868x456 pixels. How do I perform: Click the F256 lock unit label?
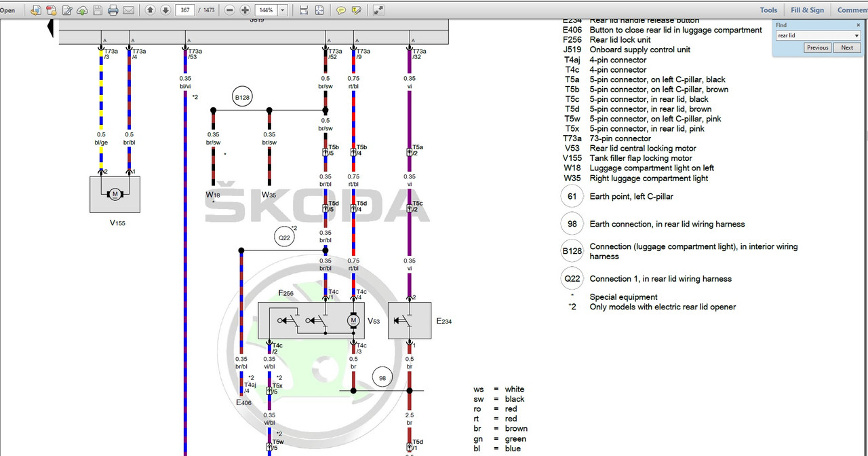click(x=286, y=293)
